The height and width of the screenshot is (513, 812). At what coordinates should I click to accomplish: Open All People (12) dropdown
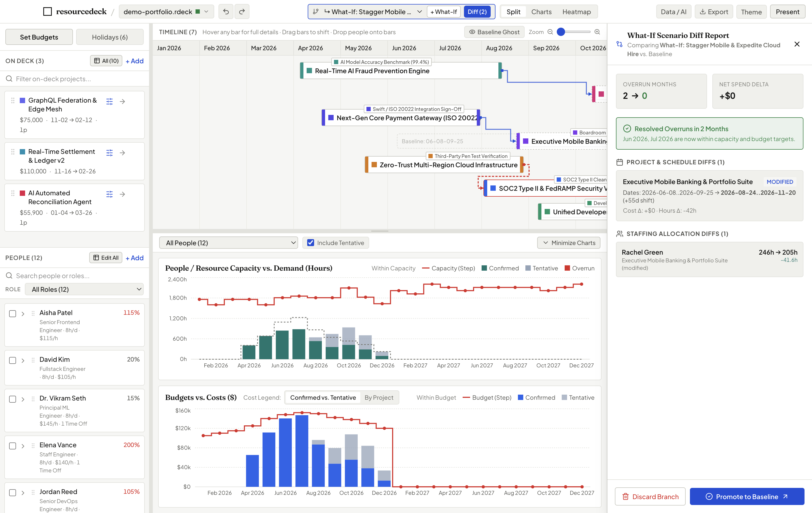(x=228, y=243)
